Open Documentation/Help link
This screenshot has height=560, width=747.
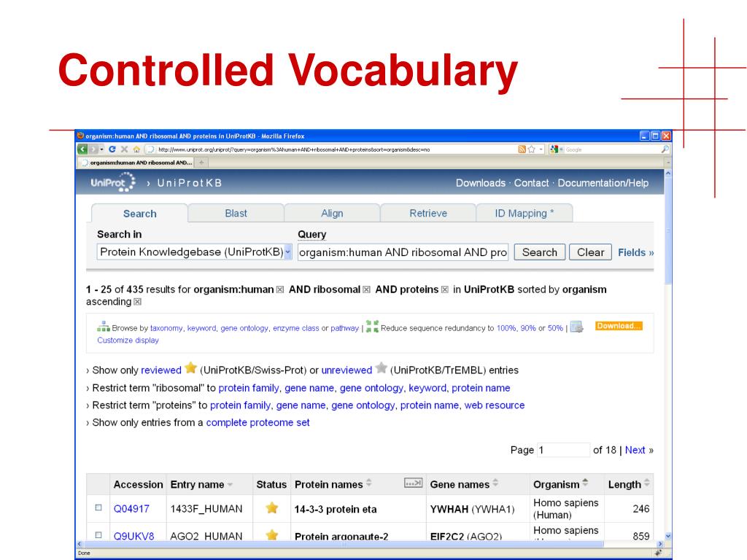603,183
